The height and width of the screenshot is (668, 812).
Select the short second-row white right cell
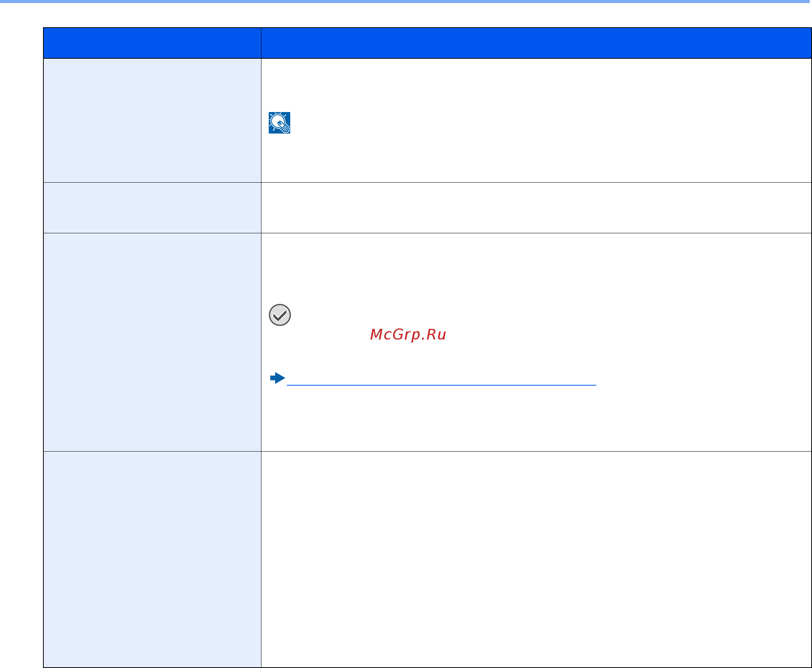click(536, 208)
